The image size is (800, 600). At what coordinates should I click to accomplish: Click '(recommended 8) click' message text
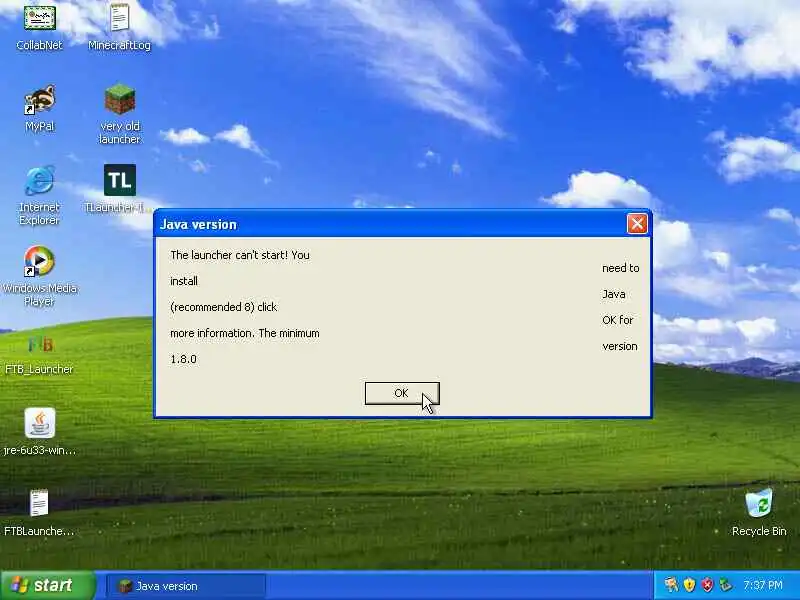(223, 307)
